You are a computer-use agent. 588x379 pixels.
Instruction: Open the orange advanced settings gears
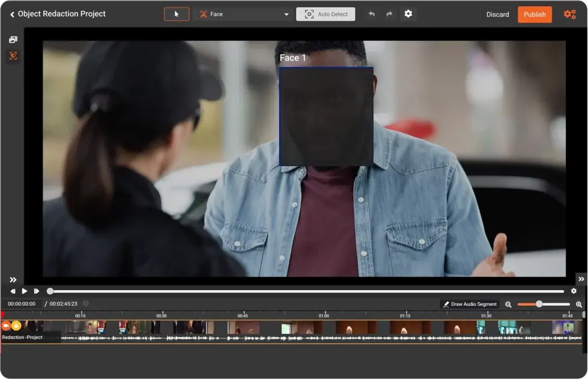point(569,14)
